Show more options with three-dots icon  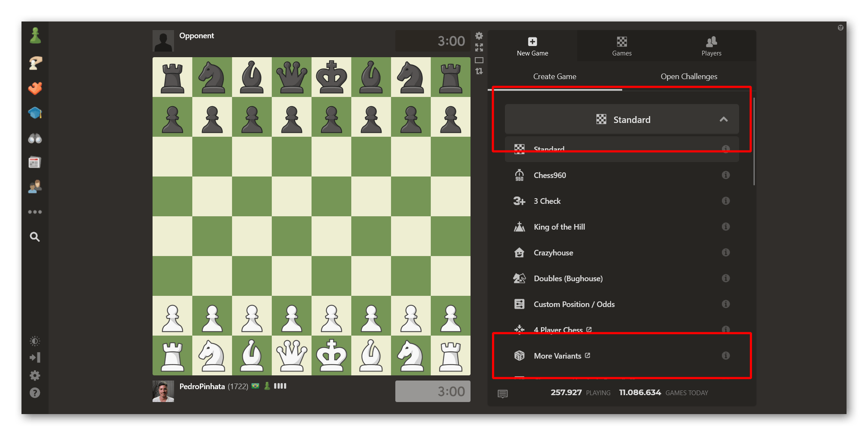(x=35, y=212)
